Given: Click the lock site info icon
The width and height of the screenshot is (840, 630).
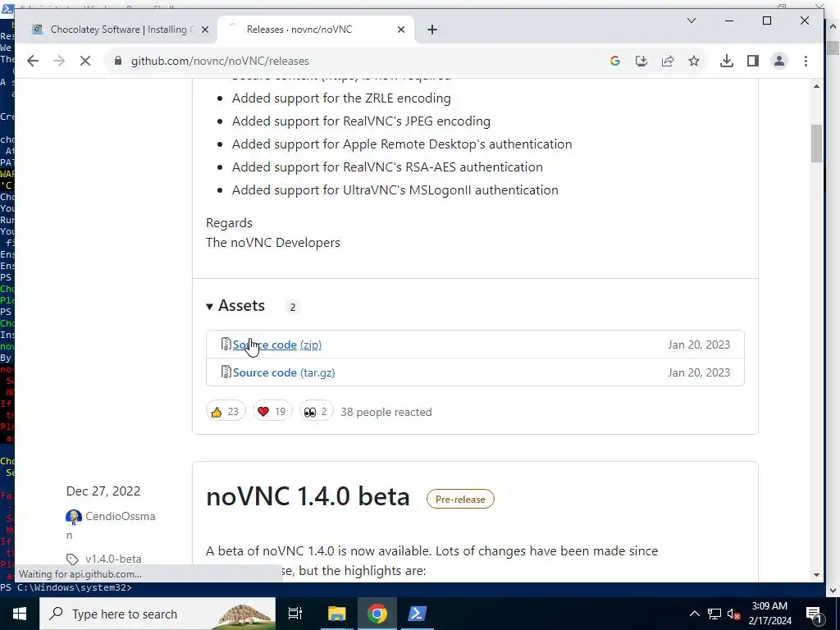Looking at the screenshot, I should [x=118, y=61].
